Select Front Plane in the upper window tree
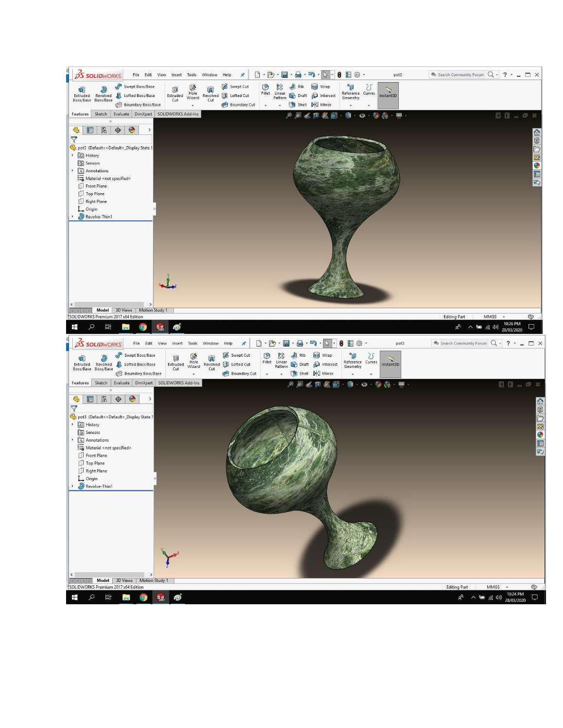The height and width of the screenshot is (728, 563). click(x=93, y=186)
